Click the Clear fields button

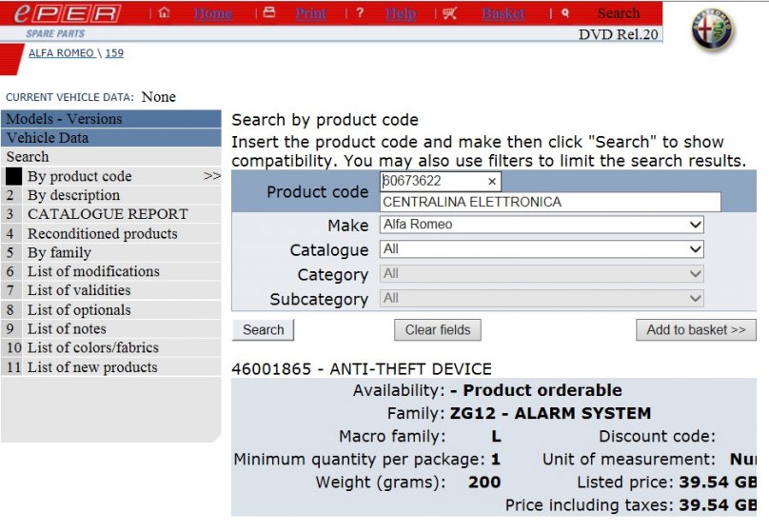pos(438,330)
